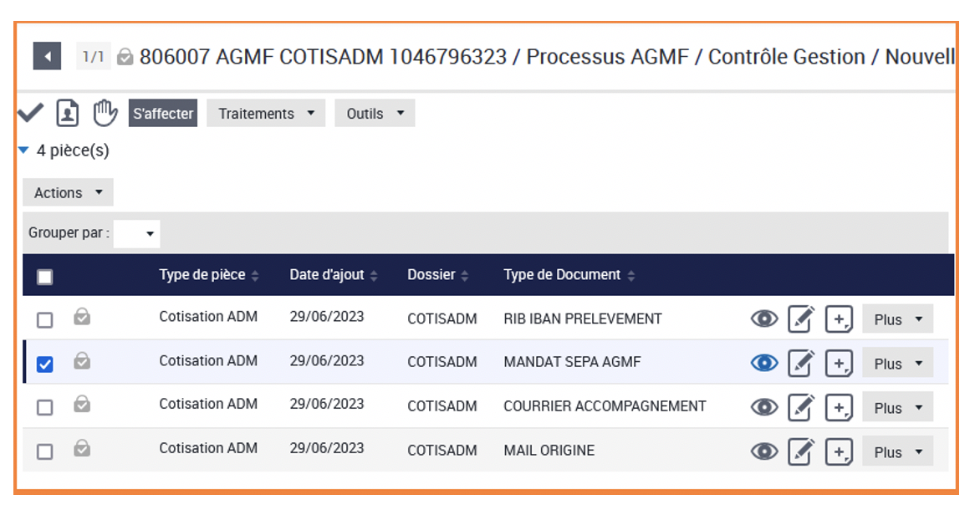Click the validate checkmark icon
980x520 pixels.
[30, 113]
